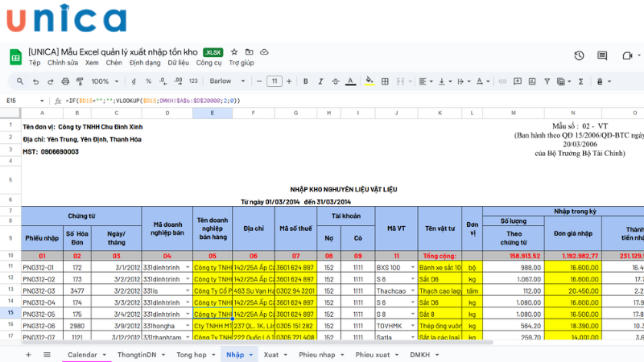Decrease decimal places

(163, 81)
